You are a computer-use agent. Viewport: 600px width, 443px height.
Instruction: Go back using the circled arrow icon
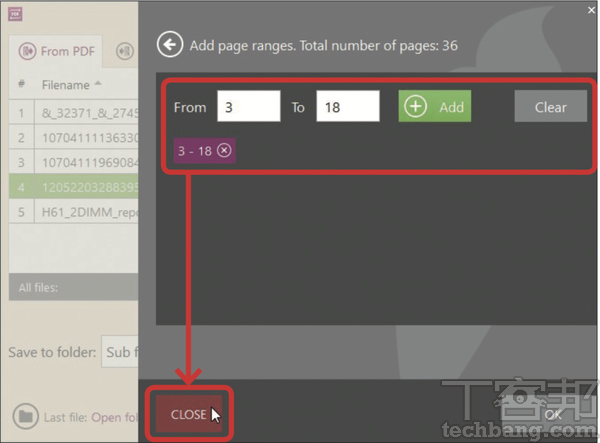(170, 44)
